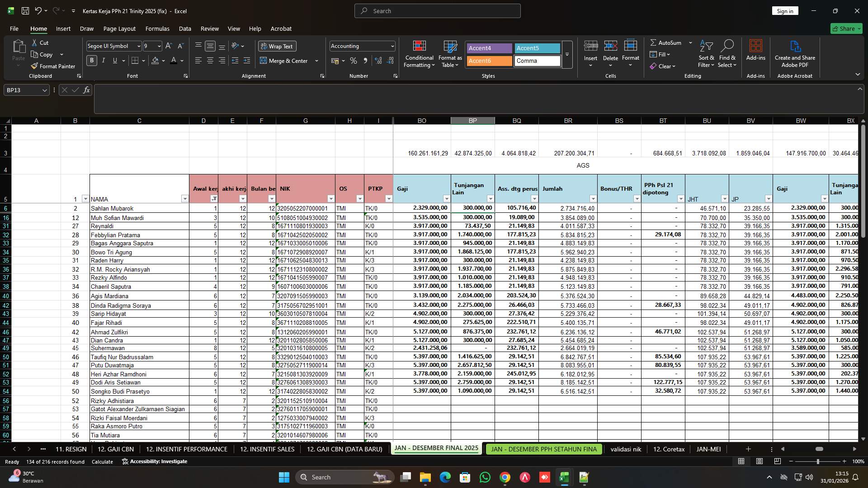Switch to the Formulas ribbon tab

pyautogui.click(x=157, y=28)
